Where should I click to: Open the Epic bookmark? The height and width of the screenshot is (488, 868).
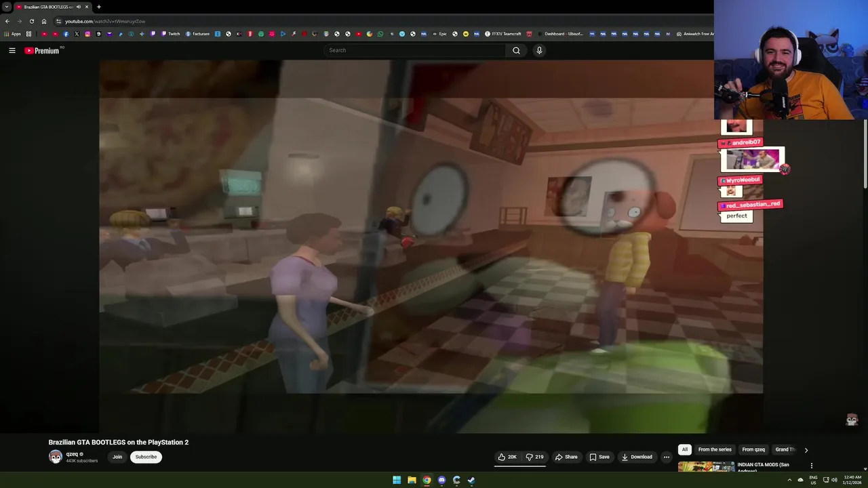[x=439, y=34]
